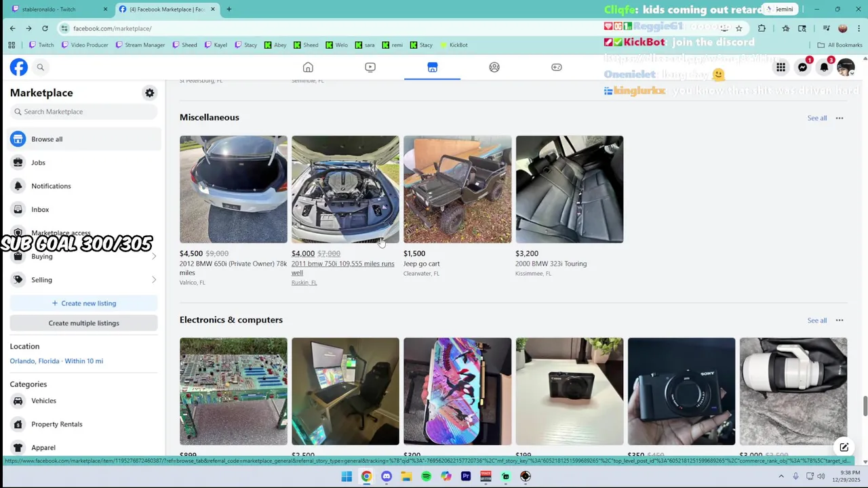868x488 pixels.
Task: Show hidden system tray icons
Action: coord(781,476)
